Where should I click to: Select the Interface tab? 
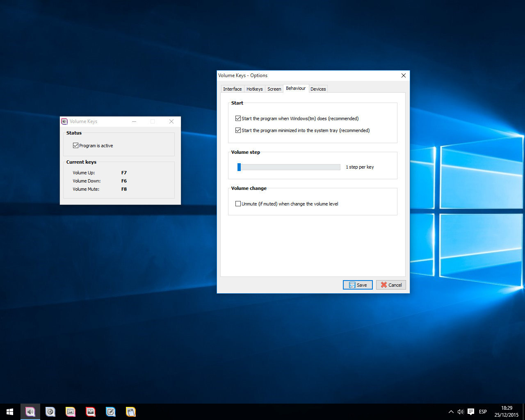tap(232, 89)
